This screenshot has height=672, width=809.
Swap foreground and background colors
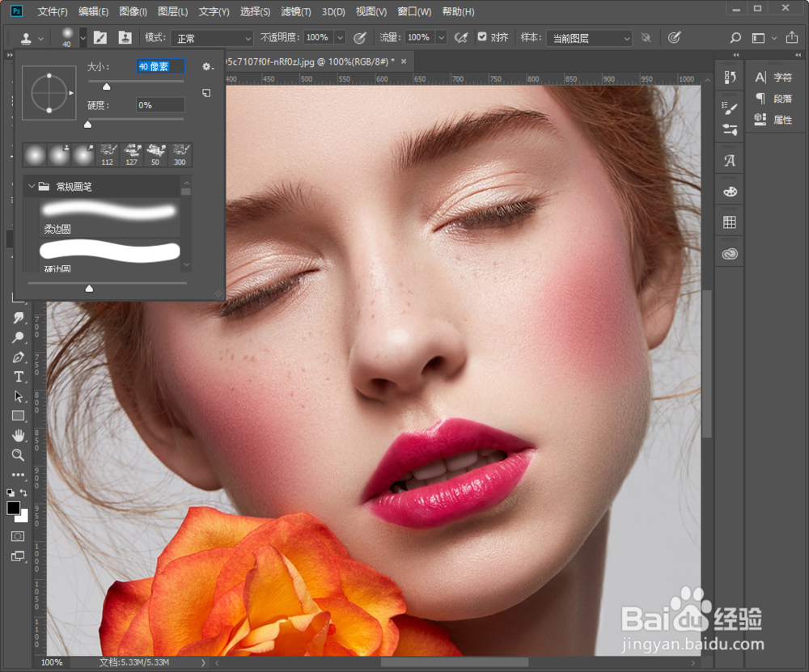pyautogui.click(x=23, y=492)
